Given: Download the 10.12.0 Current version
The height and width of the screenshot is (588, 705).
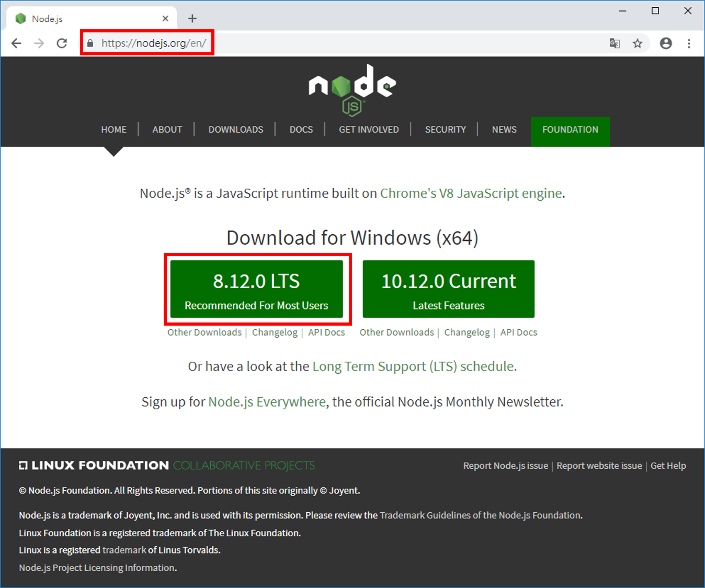Looking at the screenshot, I should [x=449, y=289].
